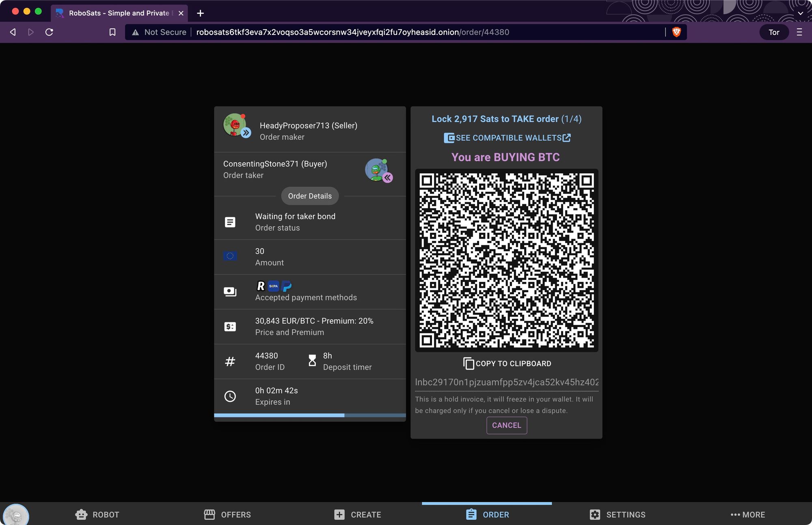812x525 pixels.
Task: Open the Settings tab
Action: 618,514
